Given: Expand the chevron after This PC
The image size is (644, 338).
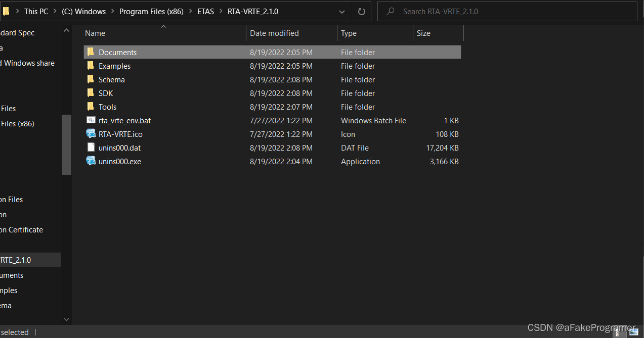Looking at the screenshot, I should (55, 11).
